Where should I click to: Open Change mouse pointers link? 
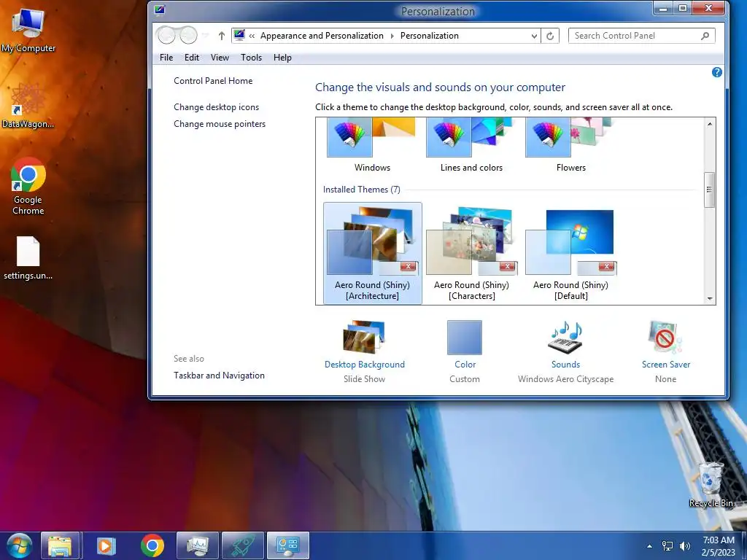point(220,124)
